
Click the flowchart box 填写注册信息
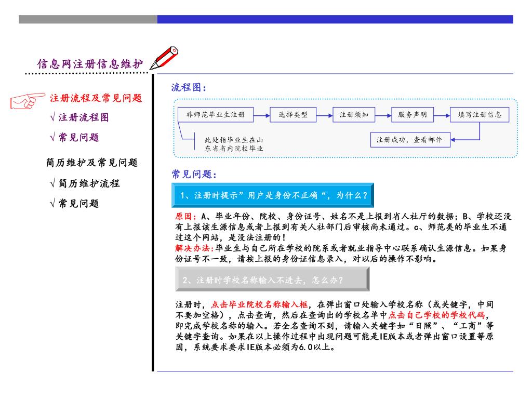[x=480, y=115]
